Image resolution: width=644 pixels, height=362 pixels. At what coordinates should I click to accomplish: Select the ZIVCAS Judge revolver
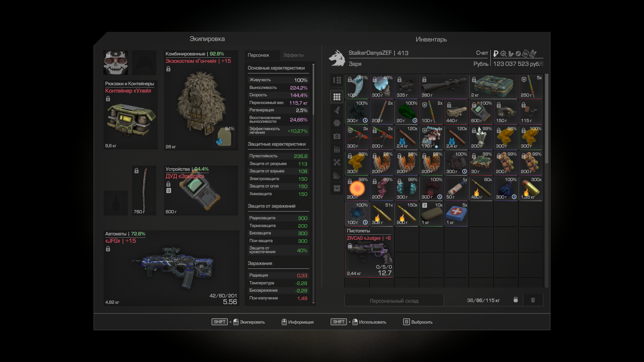(369, 252)
